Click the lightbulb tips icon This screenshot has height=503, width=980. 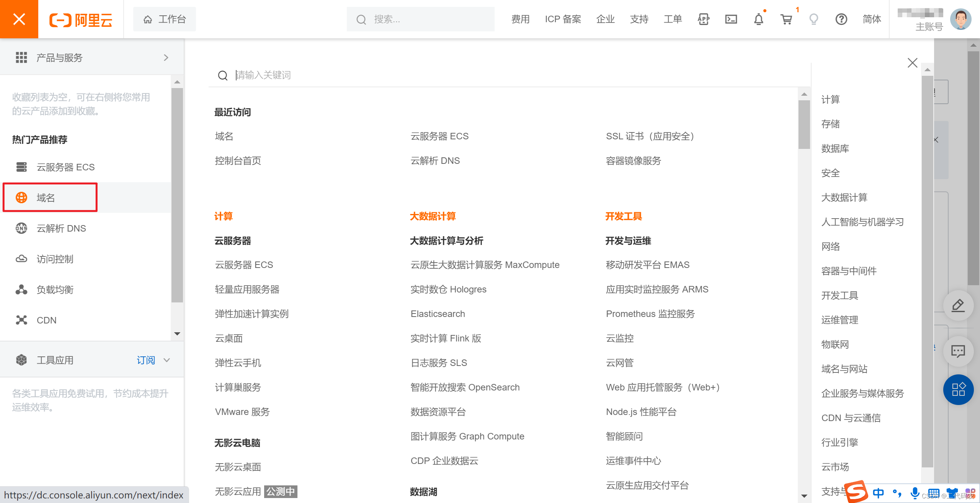click(813, 19)
